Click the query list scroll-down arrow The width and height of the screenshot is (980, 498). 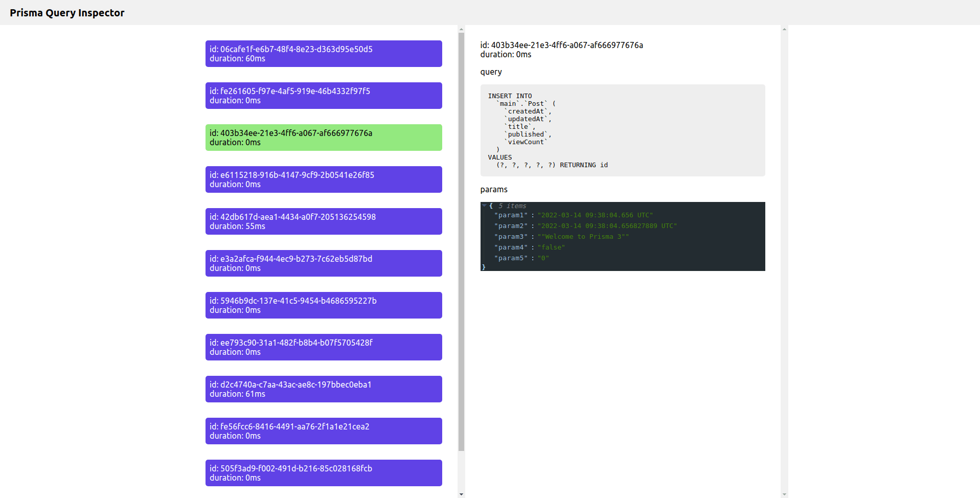click(x=461, y=494)
